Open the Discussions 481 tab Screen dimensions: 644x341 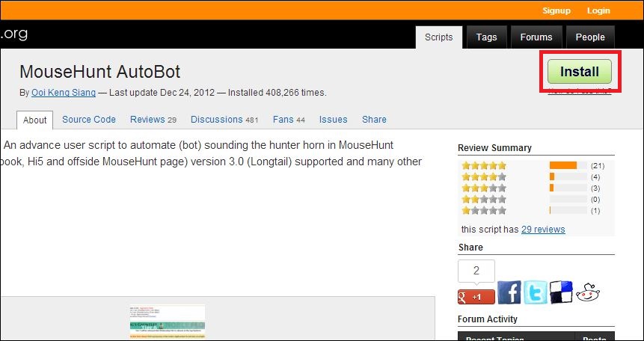[224, 119]
